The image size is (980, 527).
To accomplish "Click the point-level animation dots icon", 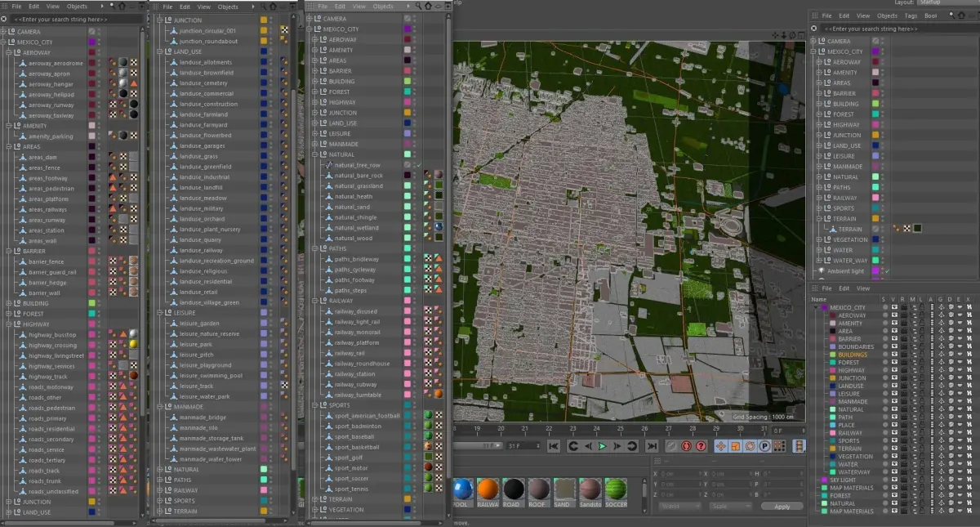I will pos(779,446).
